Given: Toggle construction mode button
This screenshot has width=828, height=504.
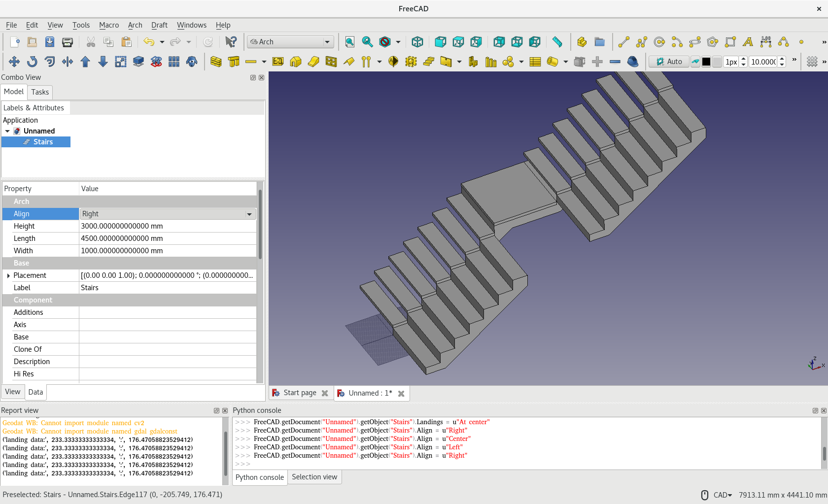Looking at the screenshot, I should tap(695, 62).
